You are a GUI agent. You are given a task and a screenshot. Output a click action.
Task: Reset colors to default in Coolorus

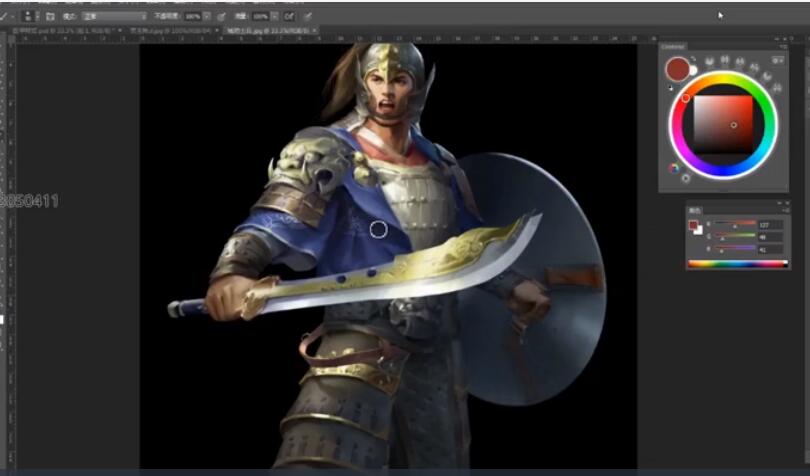click(x=671, y=88)
